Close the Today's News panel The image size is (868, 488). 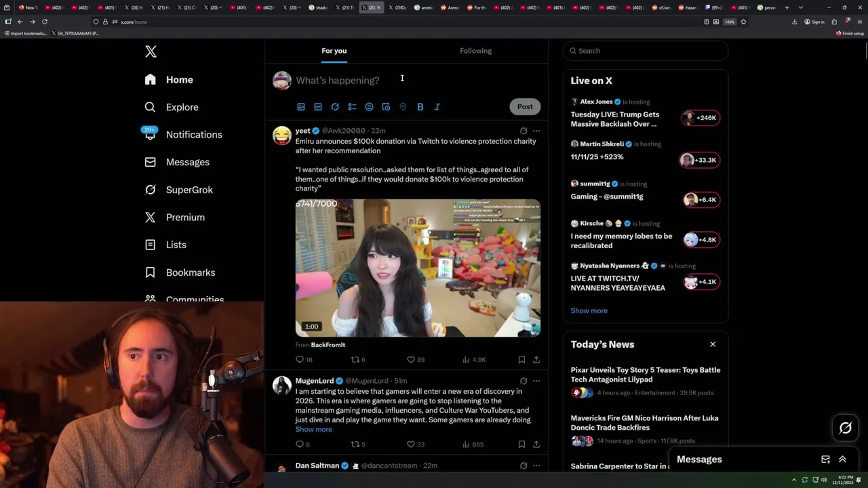click(713, 344)
